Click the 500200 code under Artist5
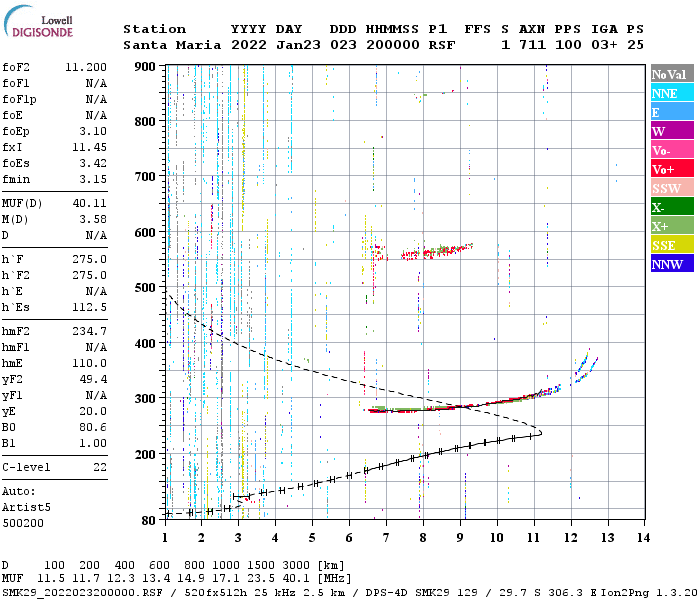Viewport: 700px width, 600px height. [23, 523]
